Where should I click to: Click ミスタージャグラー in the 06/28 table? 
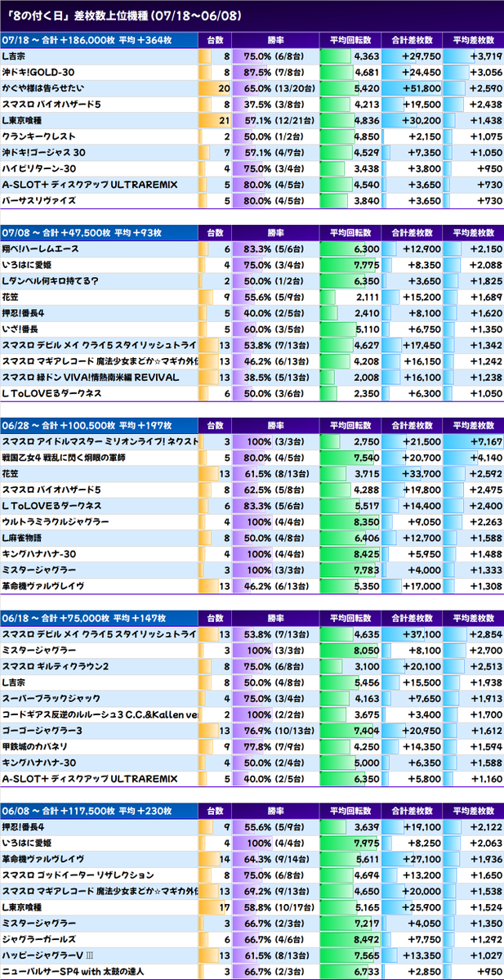click(x=39, y=570)
